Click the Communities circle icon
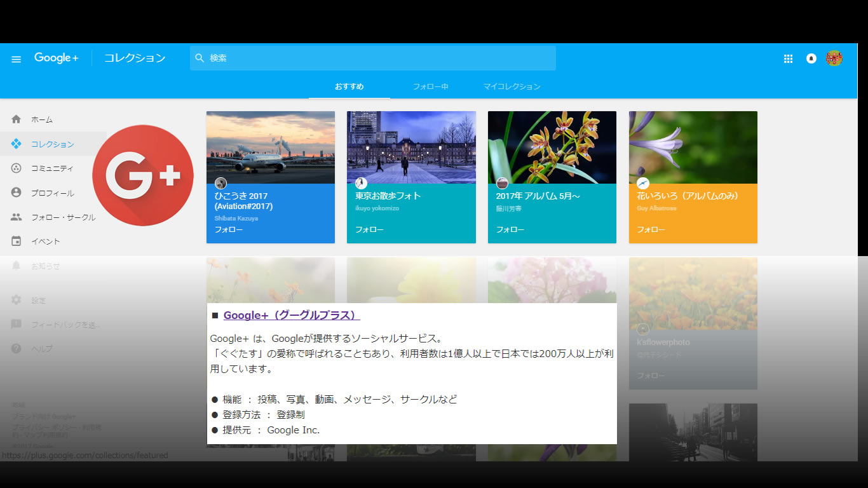Screen dimensions: 868x488 (x=17, y=168)
